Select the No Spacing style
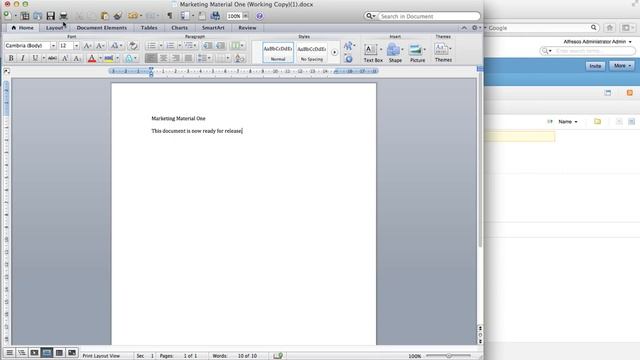This screenshot has width=640, height=360. [x=312, y=52]
